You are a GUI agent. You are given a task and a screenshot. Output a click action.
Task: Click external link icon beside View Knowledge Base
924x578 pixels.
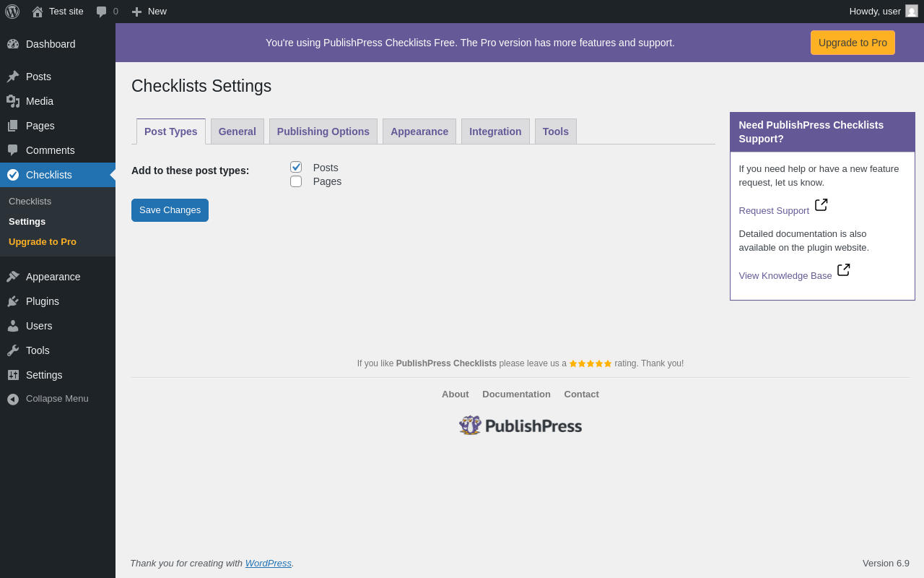click(x=844, y=270)
